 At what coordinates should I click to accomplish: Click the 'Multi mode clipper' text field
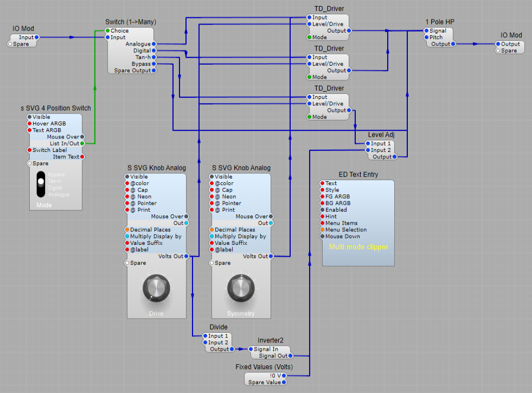point(358,247)
